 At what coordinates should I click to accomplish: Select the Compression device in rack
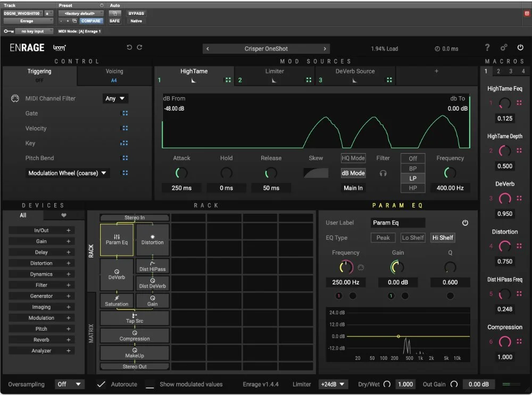pyautogui.click(x=135, y=335)
